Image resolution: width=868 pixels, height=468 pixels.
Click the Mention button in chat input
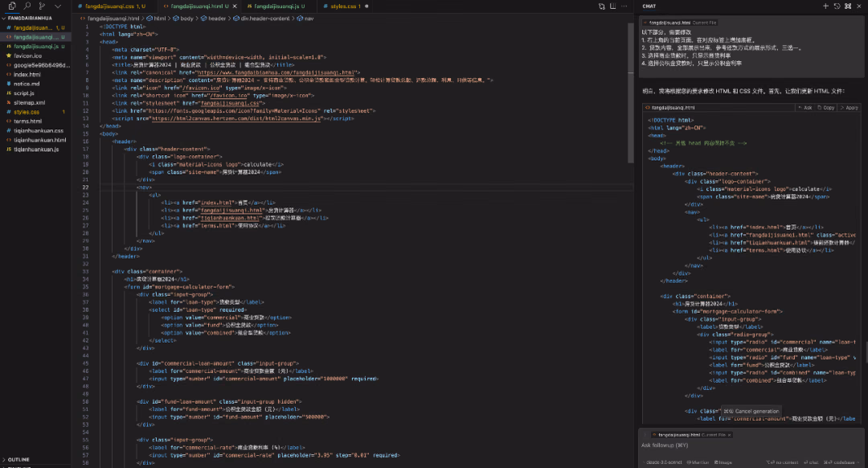[x=698, y=462]
